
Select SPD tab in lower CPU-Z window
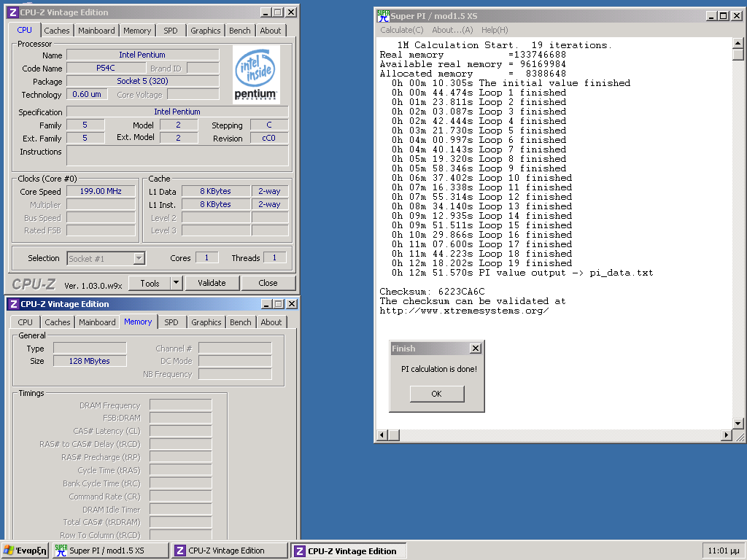click(x=171, y=322)
